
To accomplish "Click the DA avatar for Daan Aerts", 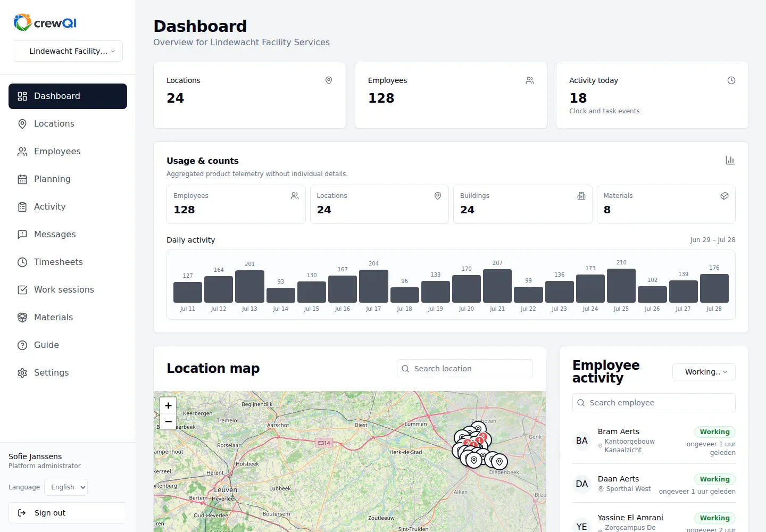I will pyautogui.click(x=582, y=484).
